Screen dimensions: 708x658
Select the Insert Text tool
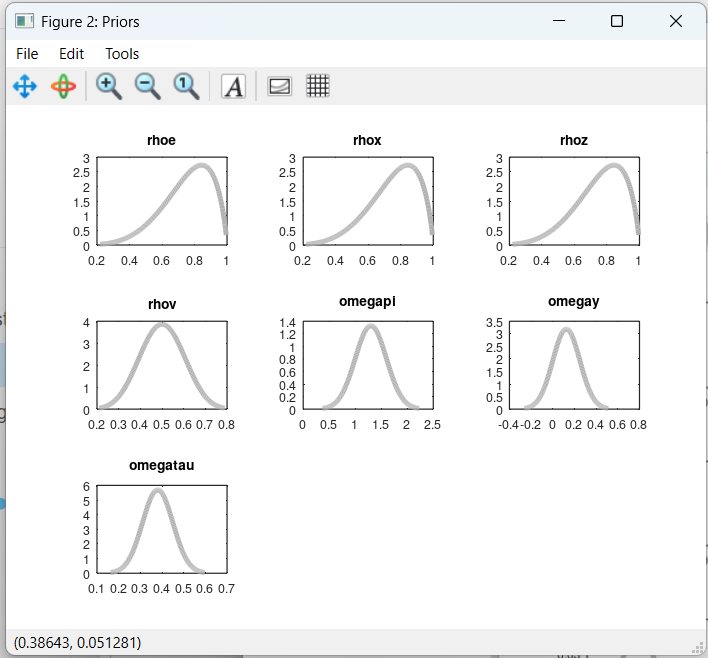tap(233, 86)
